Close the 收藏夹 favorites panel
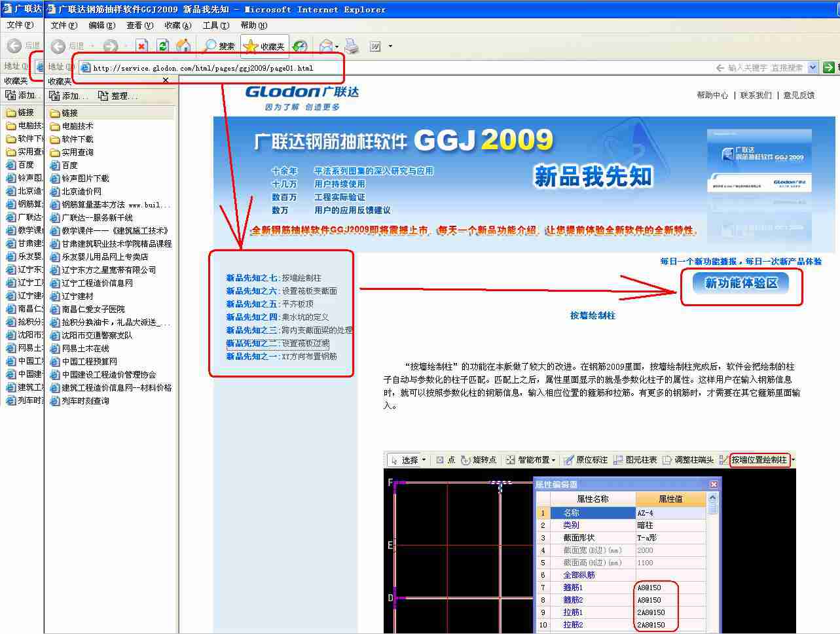Image resolution: width=840 pixels, height=634 pixels. (166, 80)
